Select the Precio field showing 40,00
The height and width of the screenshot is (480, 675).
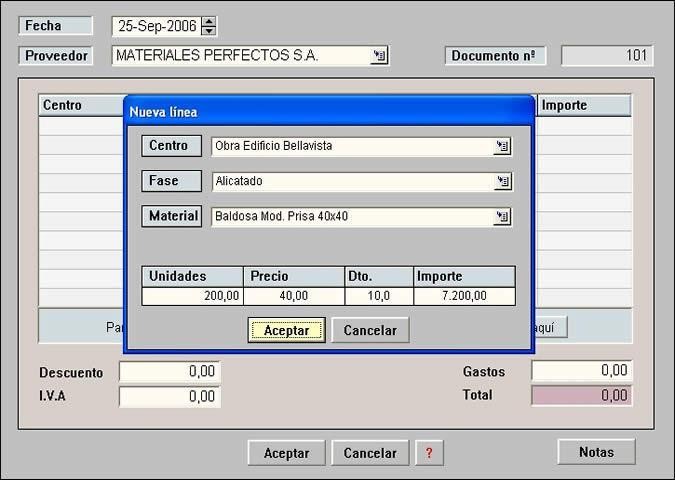pyautogui.click(x=293, y=296)
